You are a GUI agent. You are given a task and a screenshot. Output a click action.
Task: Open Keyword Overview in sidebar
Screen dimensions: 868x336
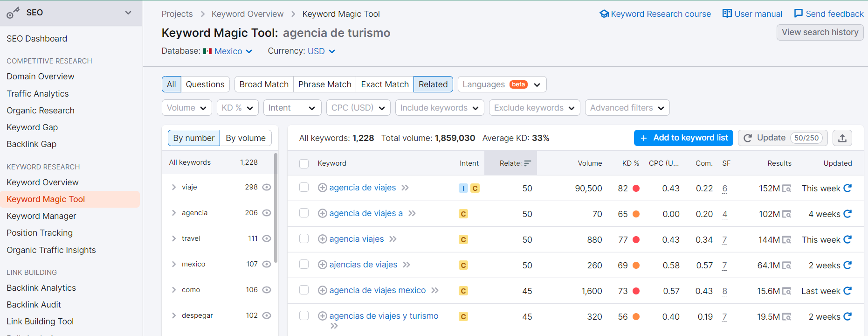[x=42, y=182]
